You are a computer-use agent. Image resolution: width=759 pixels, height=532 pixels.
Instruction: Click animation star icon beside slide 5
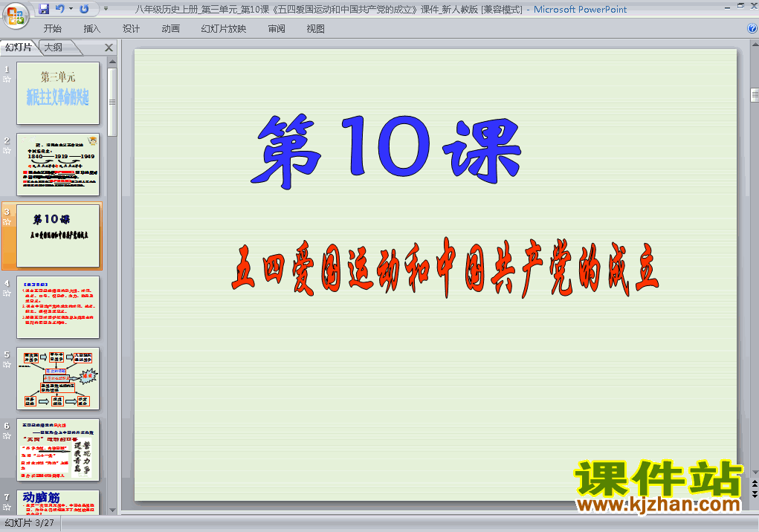[7, 365]
